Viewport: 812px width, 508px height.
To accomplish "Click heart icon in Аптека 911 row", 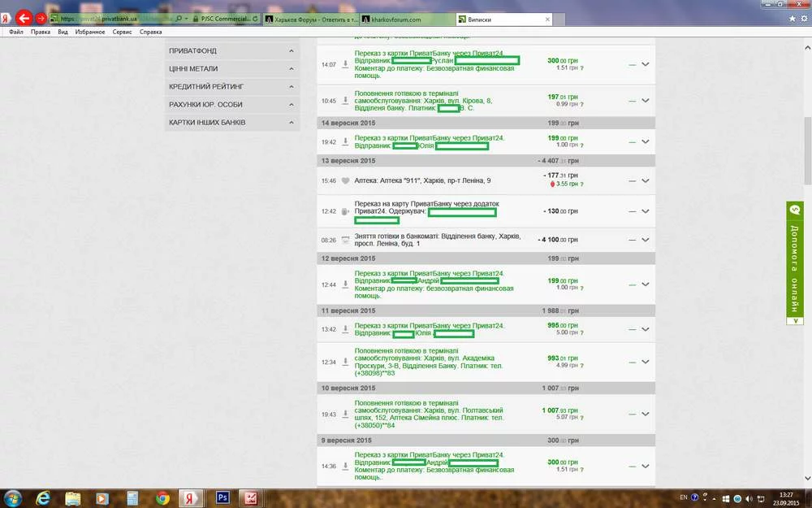I will 345,180.
